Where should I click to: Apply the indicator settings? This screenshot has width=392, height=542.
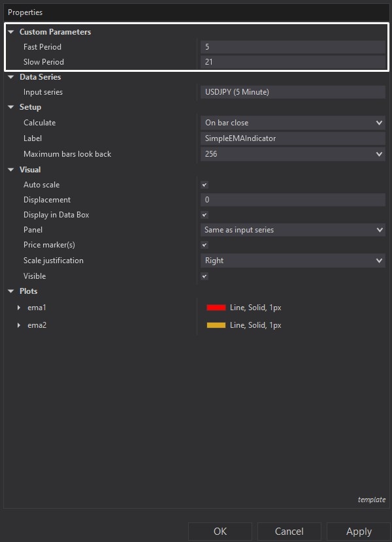(x=358, y=532)
